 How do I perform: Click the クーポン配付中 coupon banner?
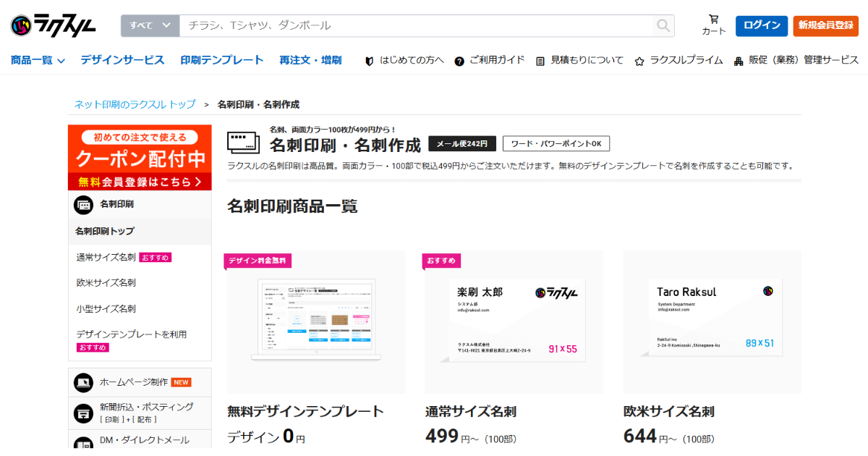coord(140,158)
